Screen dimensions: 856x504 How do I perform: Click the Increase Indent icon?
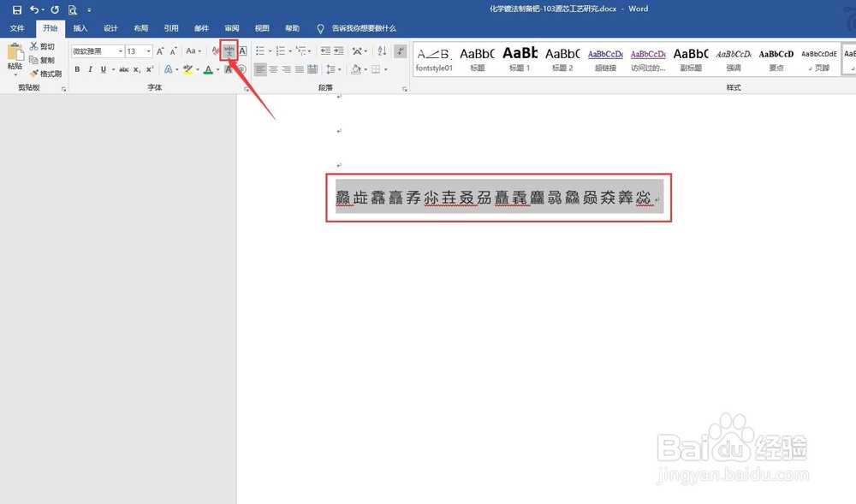tap(340, 50)
